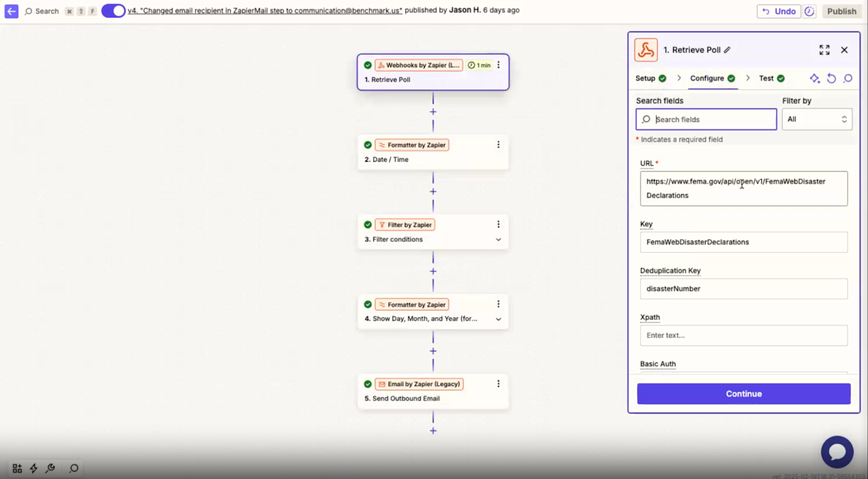Rename step with pencil icon
Viewport: 868px width, 479px height.
tap(727, 50)
